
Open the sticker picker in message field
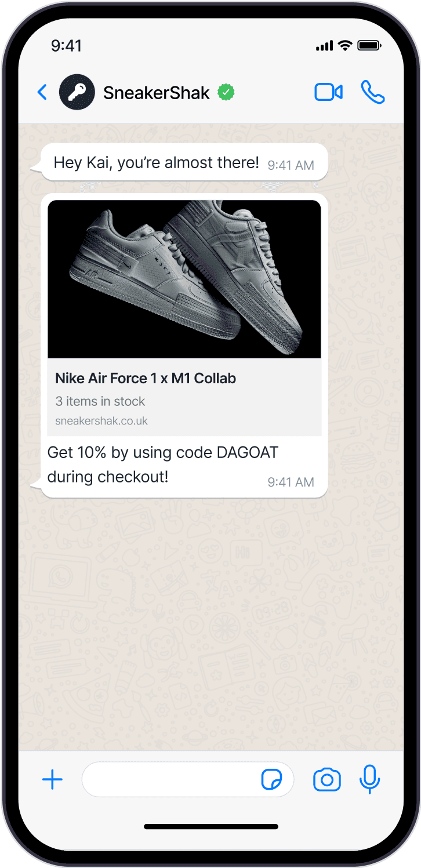tap(271, 780)
